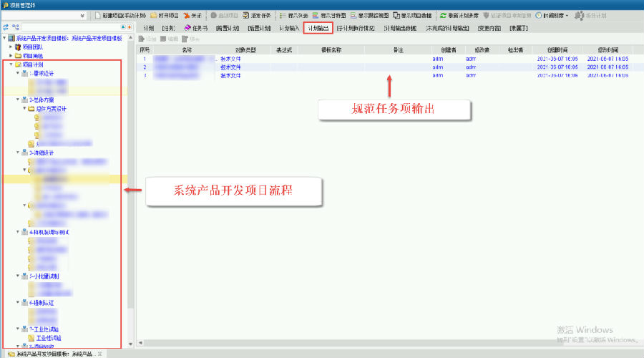
Task: Show the Gantt chart view icon
Action: click(315, 15)
